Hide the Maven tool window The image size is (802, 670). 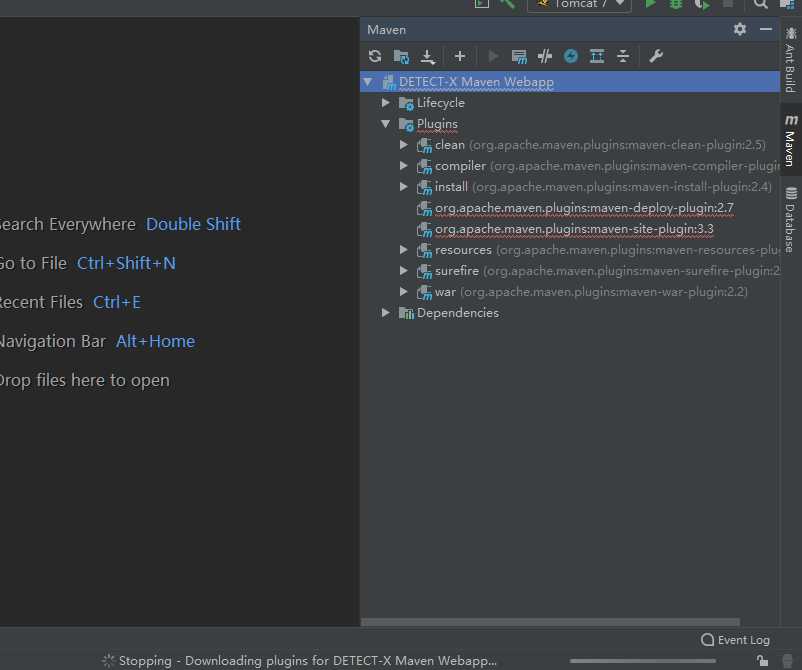[x=766, y=29]
